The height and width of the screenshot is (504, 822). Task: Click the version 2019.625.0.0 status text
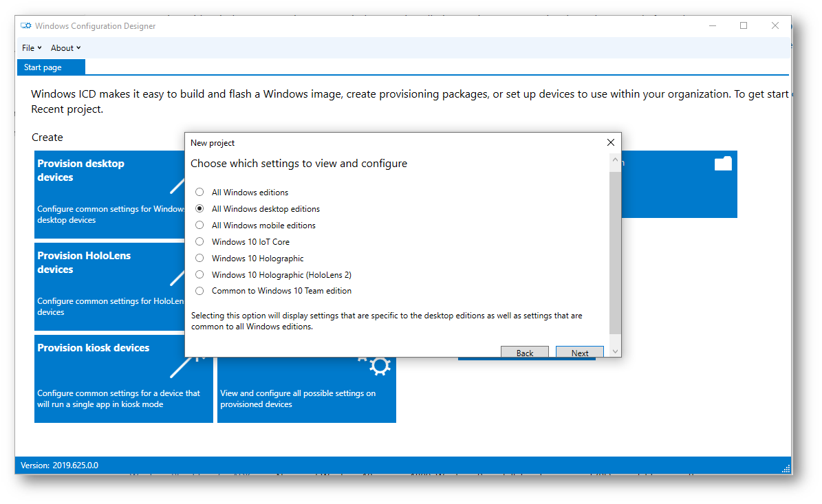tap(59, 465)
